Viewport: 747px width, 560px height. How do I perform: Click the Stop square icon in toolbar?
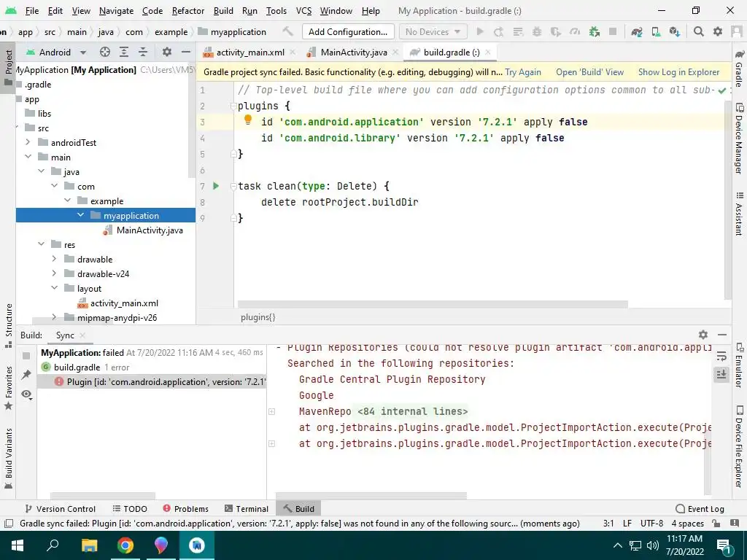[613, 31]
